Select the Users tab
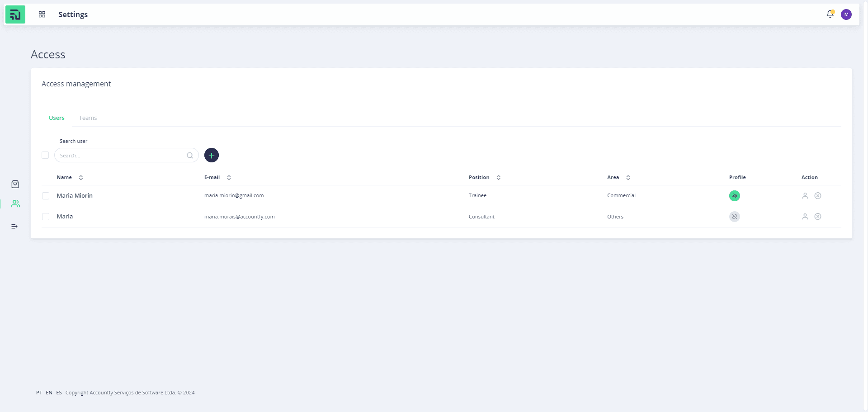 (57, 118)
